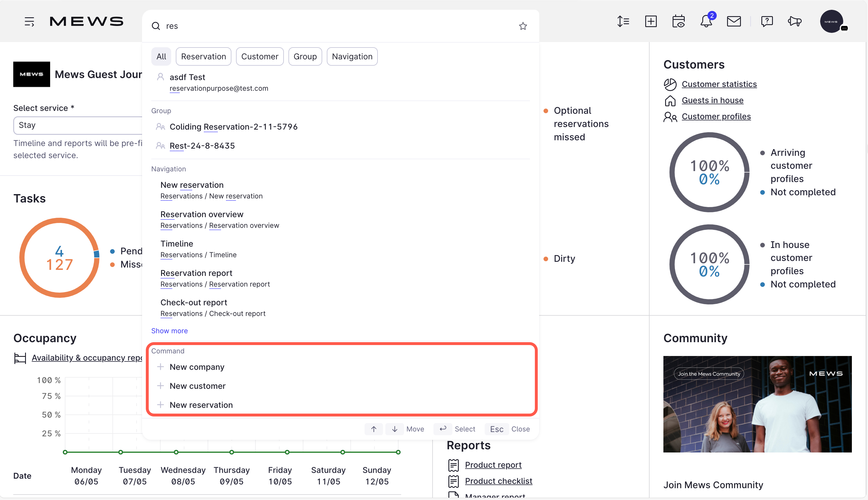
Task: Go to Check-out report navigation result
Action: click(x=340, y=308)
